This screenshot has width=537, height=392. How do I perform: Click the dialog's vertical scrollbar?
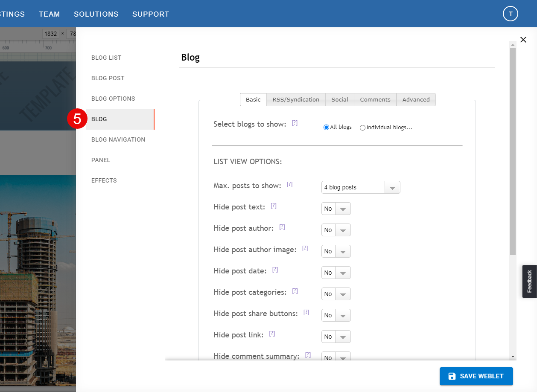click(x=513, y=151)
